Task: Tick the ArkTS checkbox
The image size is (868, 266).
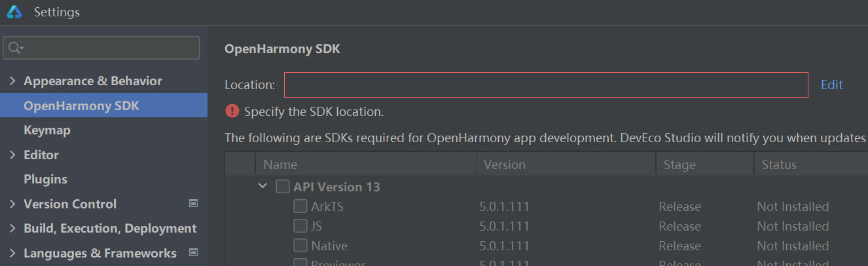Action: [300, 206]
